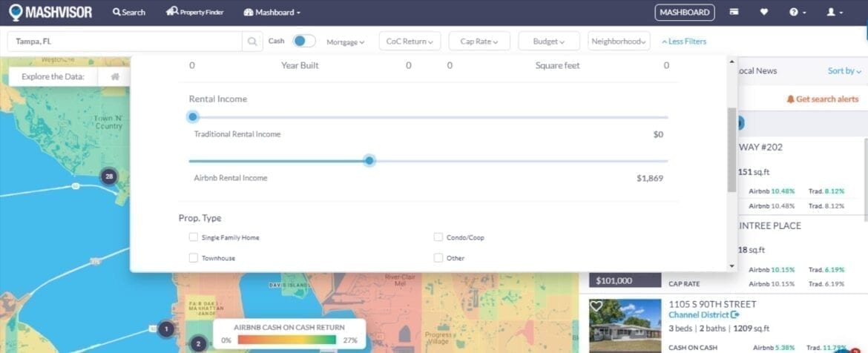The image size is (868, 353).
Task: Check the Condo/Coop checkbox
Action: click(x=438, y=237)
